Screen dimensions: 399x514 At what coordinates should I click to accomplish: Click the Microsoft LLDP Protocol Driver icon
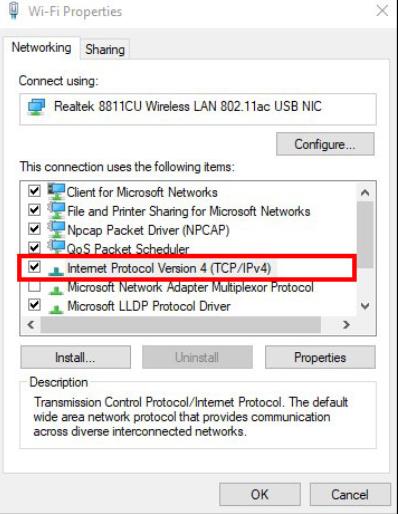coord(56,308)
